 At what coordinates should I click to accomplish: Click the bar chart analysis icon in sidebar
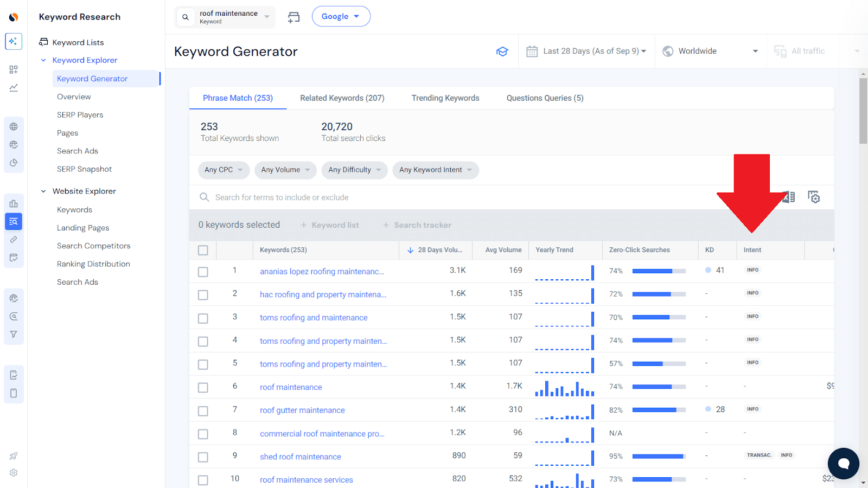point(14,203)
